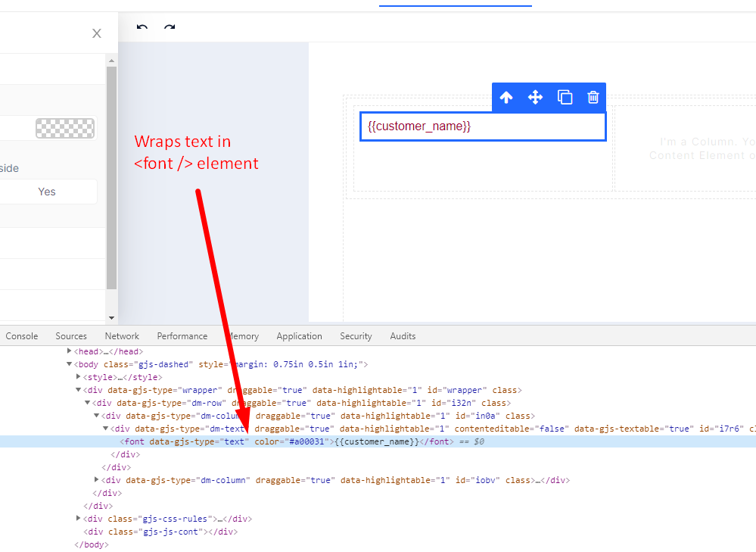Expand the head element in the DOM tree
756x552 pixels.
(69, 351)
